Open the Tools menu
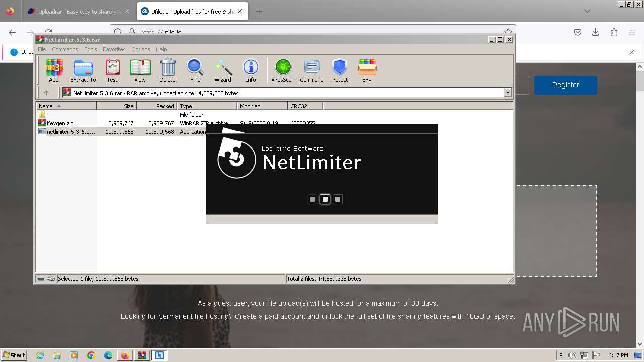Image resolution: width=644 pixels, height=362 pixels. [x=91, y=49]
